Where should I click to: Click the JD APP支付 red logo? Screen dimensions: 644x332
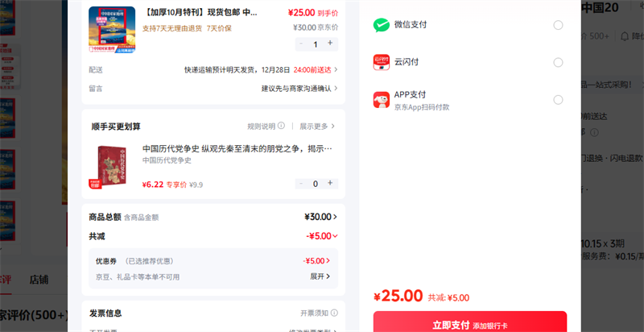coord(382,100)
